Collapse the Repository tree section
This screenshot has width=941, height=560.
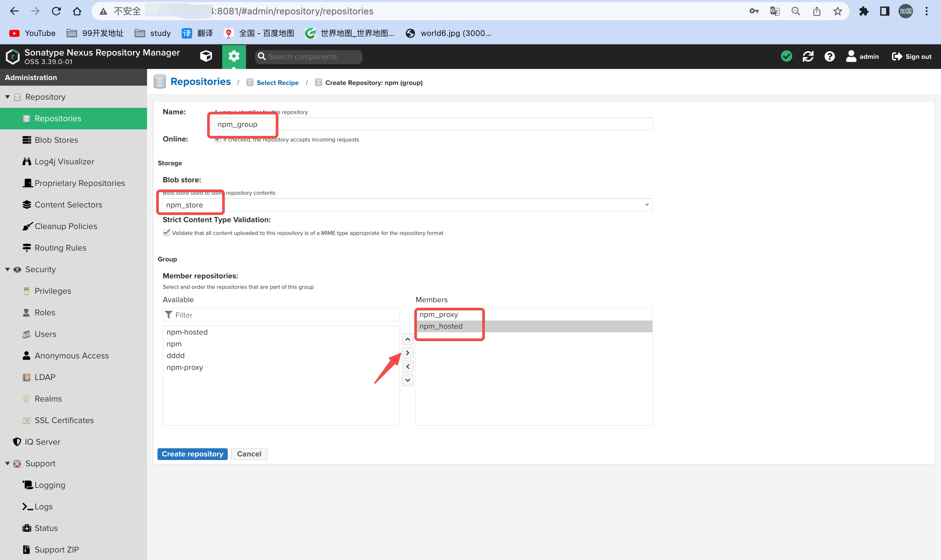[x=8, y=97]
